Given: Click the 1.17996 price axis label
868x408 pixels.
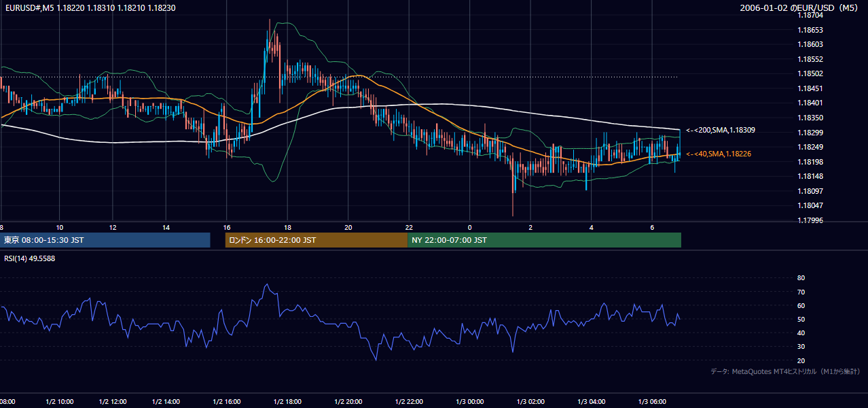Looking at the screenshot, I should click(810, 220).
